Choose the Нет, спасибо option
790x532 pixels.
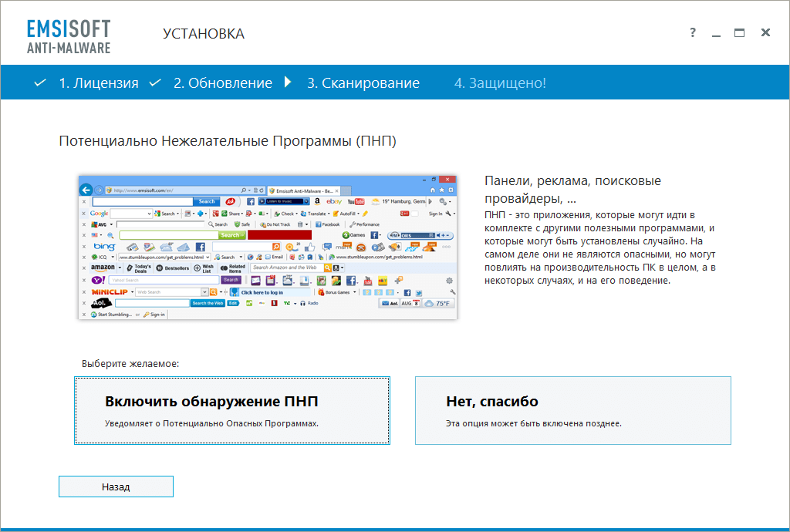coord(572,410)
